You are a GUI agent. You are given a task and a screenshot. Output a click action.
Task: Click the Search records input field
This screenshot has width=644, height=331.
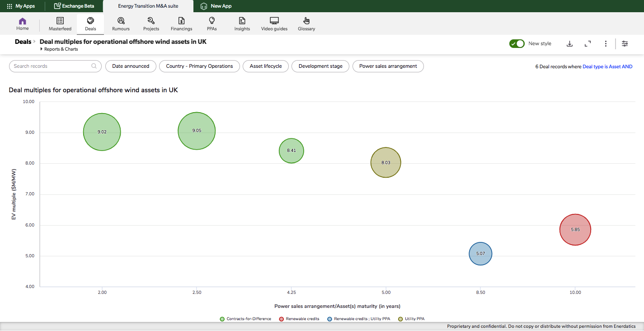pyautogui.click(x=55, y=66)
